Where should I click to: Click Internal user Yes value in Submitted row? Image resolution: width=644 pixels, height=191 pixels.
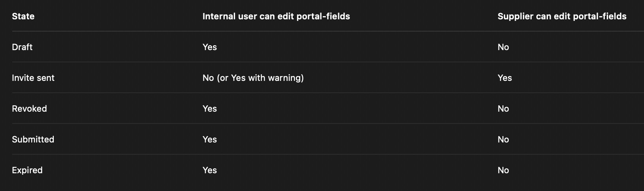pos(210,139)
